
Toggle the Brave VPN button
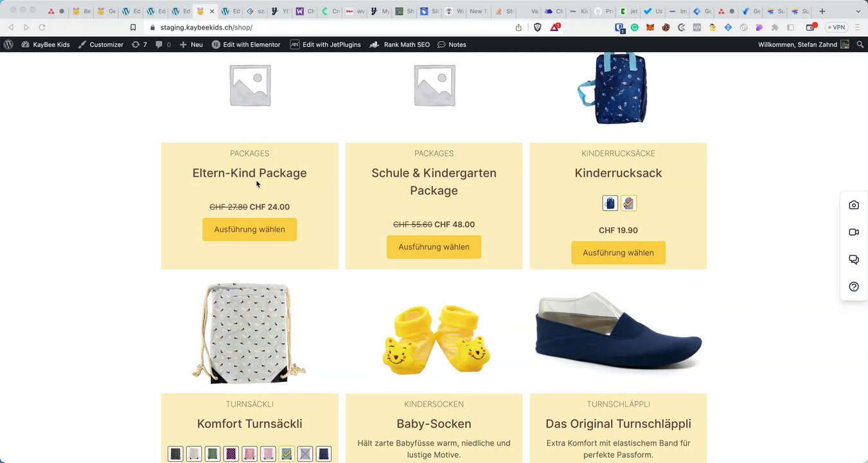tap(837, 28)
